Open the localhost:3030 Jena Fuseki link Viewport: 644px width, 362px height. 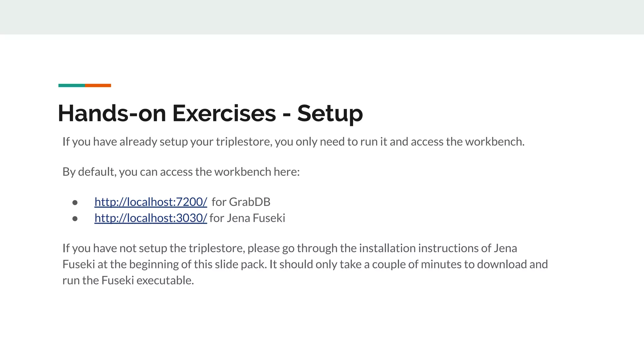click(x=151, y=218)
